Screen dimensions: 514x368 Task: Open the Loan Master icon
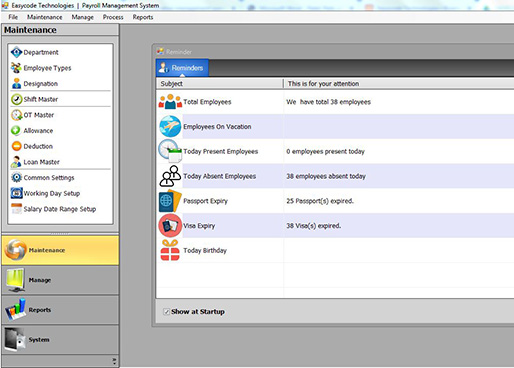[x=16, y=162]
